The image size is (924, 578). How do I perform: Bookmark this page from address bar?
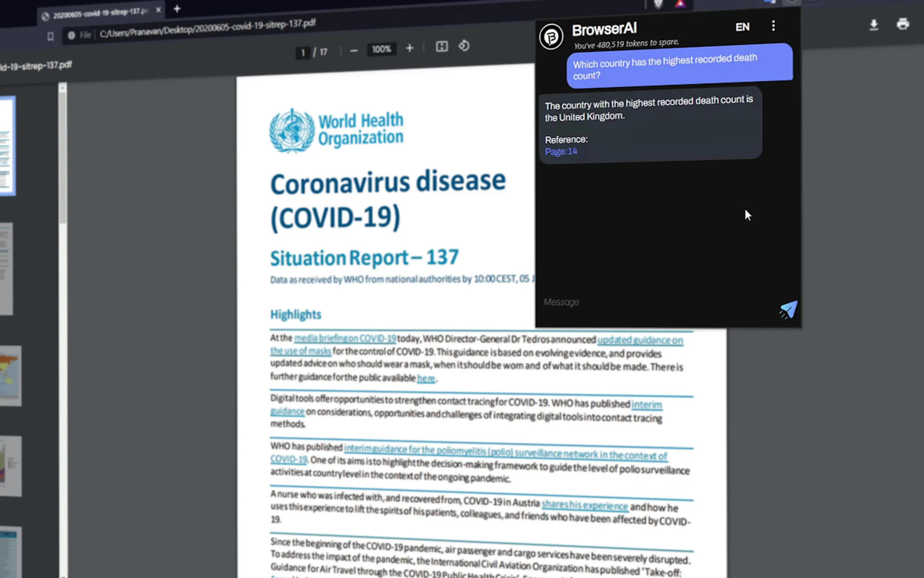[51, 37]
